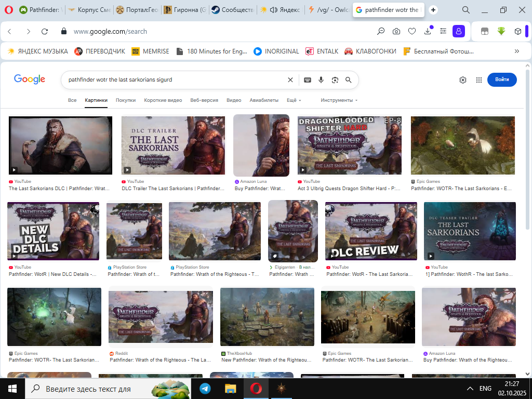The image size is (532, 399).
Task: Open the Видео tab
Action: (x=234, y=100)
